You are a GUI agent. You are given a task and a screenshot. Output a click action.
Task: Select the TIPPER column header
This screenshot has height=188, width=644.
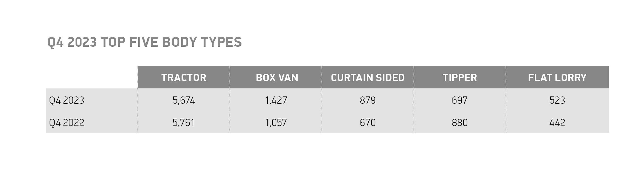(459, 78)
